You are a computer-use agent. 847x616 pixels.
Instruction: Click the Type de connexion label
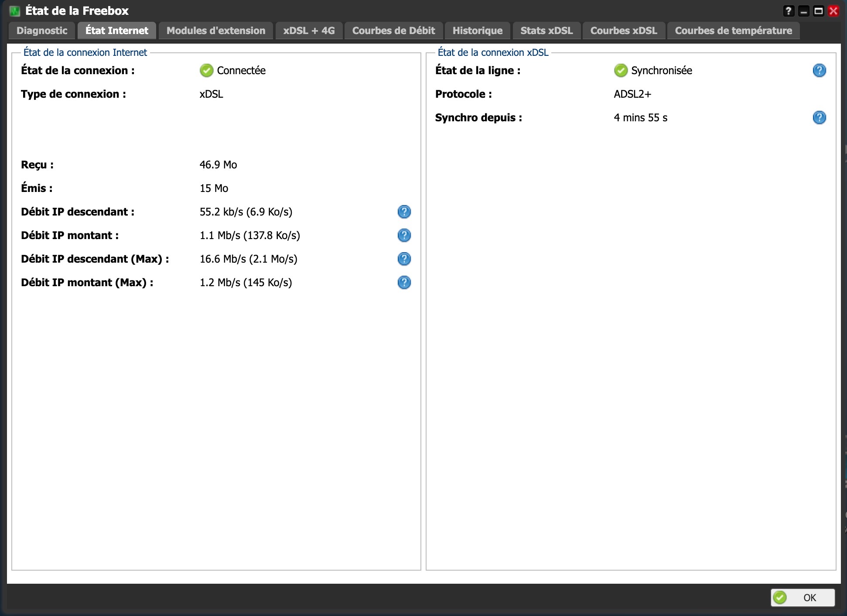[x=73, y=94]
